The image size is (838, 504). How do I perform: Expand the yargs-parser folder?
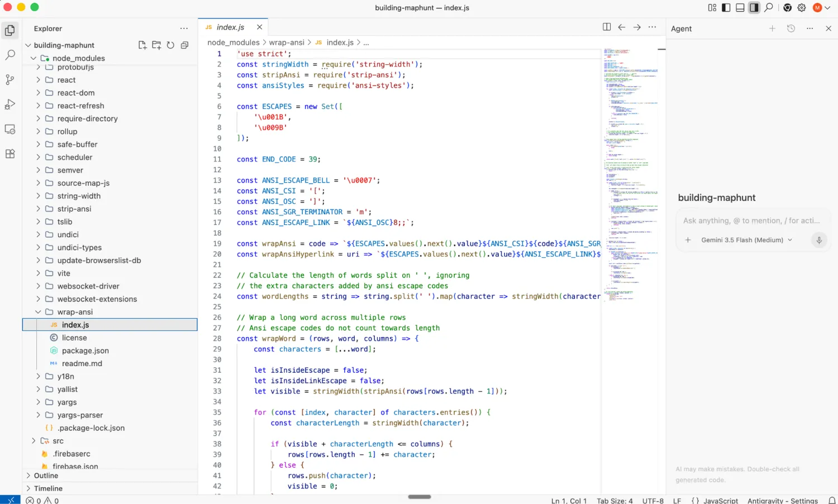pyautogui.click(x=39, y=415)
